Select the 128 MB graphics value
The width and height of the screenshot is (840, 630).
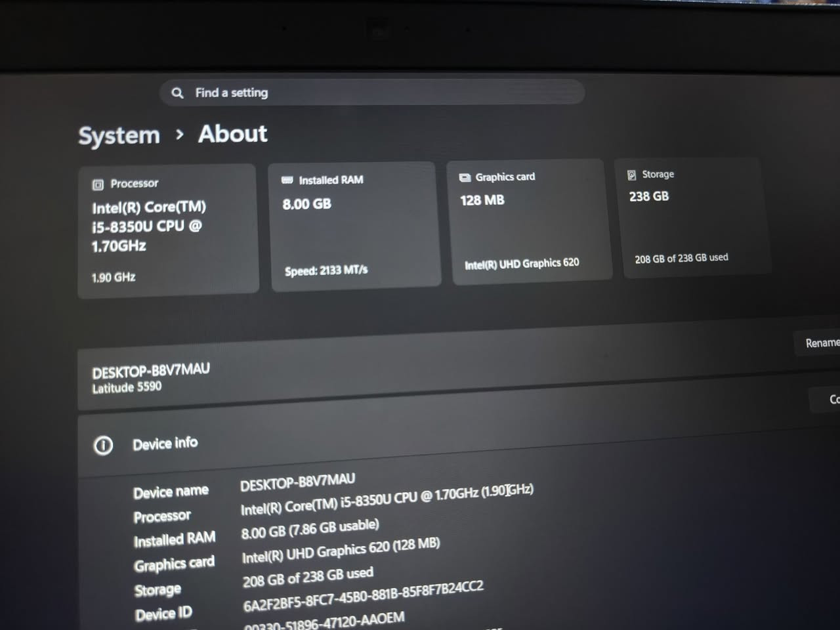[482, 200]
